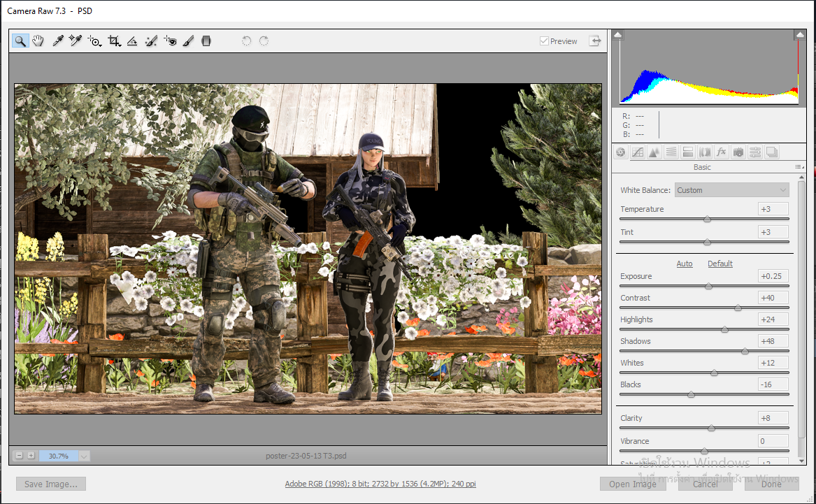Click the Tint slider handle
816x504 pixels.
707,242
